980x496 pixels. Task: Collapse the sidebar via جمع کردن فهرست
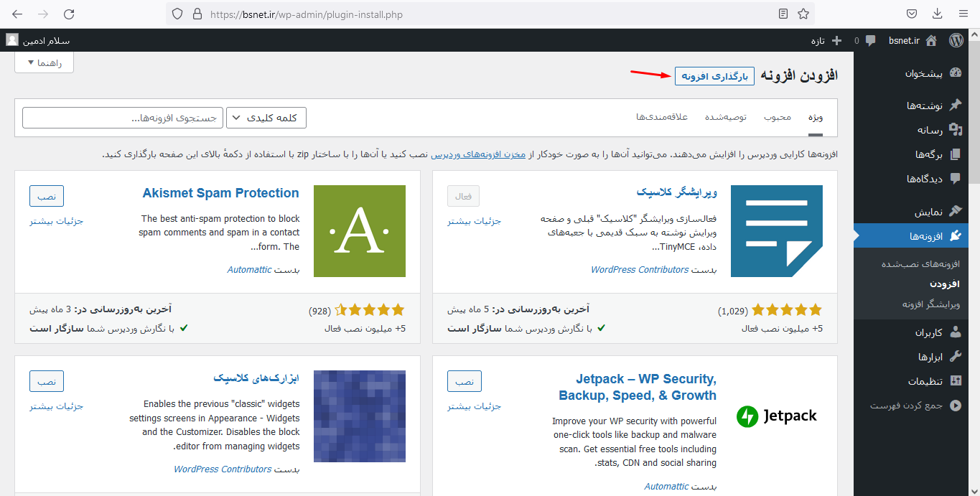(x=915, y=406)
